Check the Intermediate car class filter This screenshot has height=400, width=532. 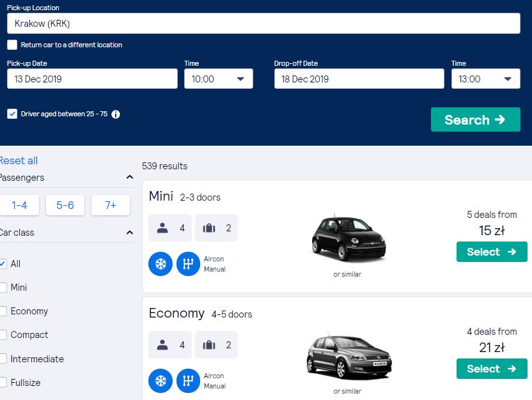pos(3,358)
